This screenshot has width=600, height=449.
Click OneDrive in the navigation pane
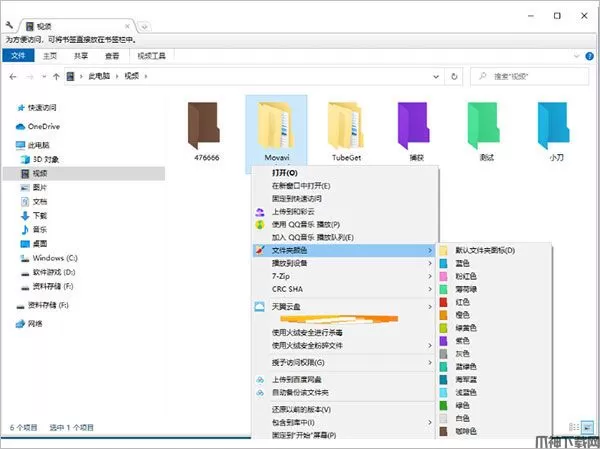coord(43,126)
